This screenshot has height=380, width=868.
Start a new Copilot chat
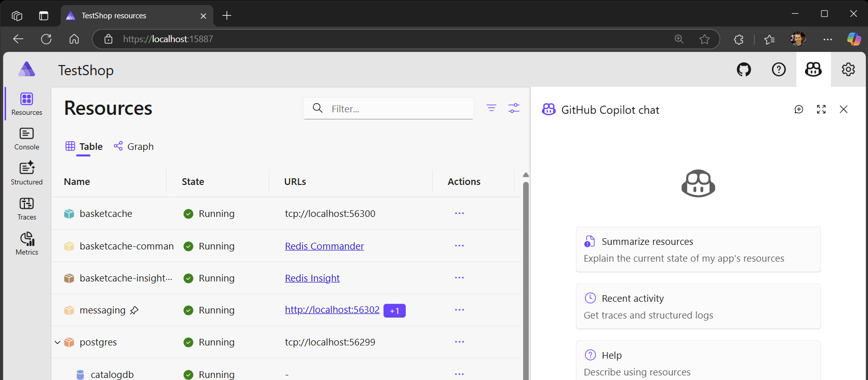(x=799, y=109)
